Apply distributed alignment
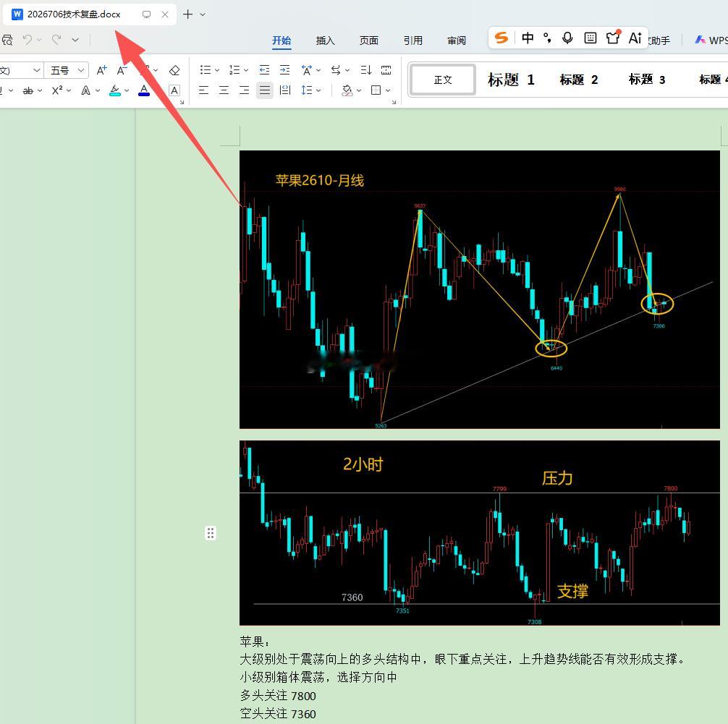Viewport: 728px width, 724px height. [285, 90]
